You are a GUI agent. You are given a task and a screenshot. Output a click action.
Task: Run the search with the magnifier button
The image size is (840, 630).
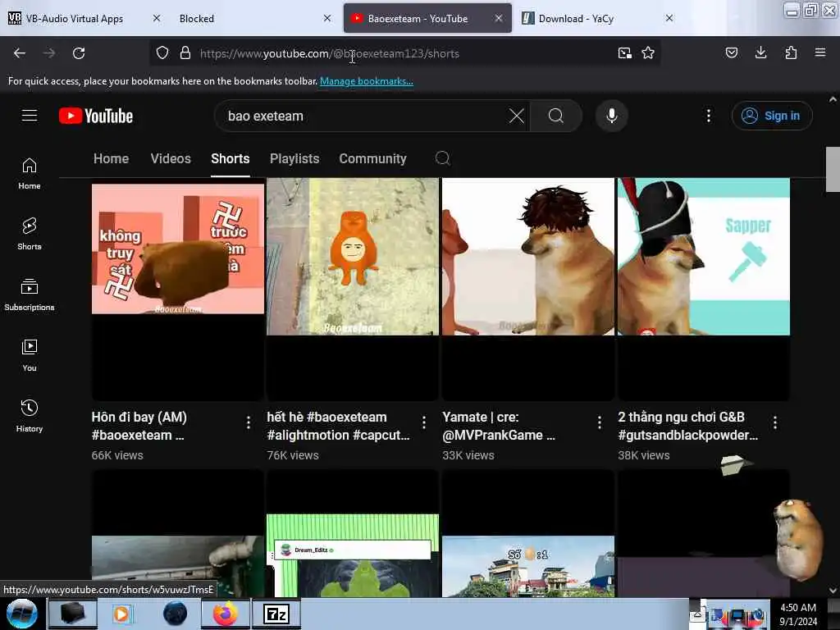(556, 116)
